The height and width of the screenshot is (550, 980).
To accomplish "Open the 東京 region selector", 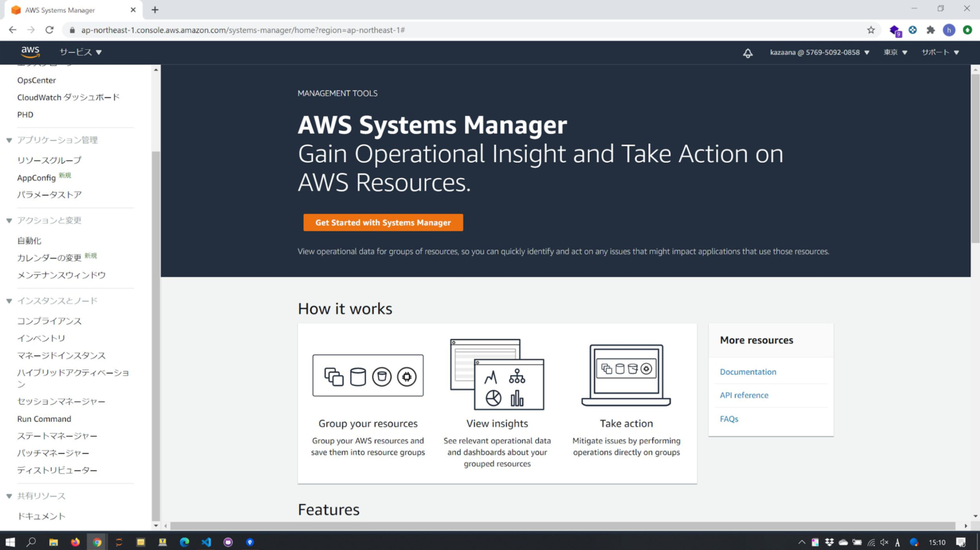I will click(895, 52).
